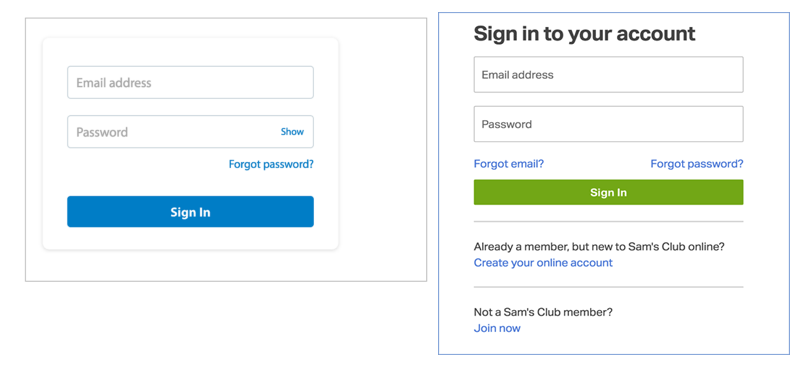Click Already a member, but new text
Image resolution: width=800 pixels, height=370 pixels.
click(x=599, y=246)
